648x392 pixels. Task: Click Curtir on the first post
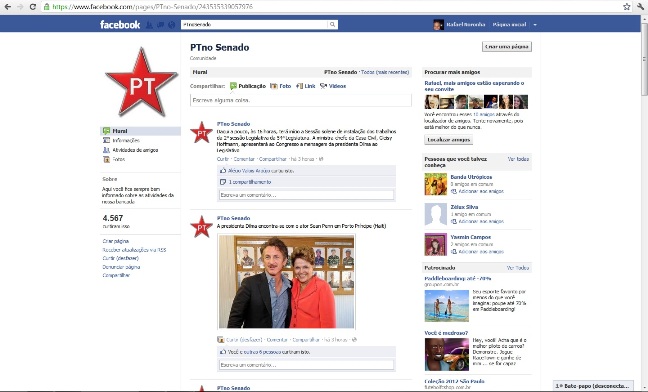click(x=223, y=159)
